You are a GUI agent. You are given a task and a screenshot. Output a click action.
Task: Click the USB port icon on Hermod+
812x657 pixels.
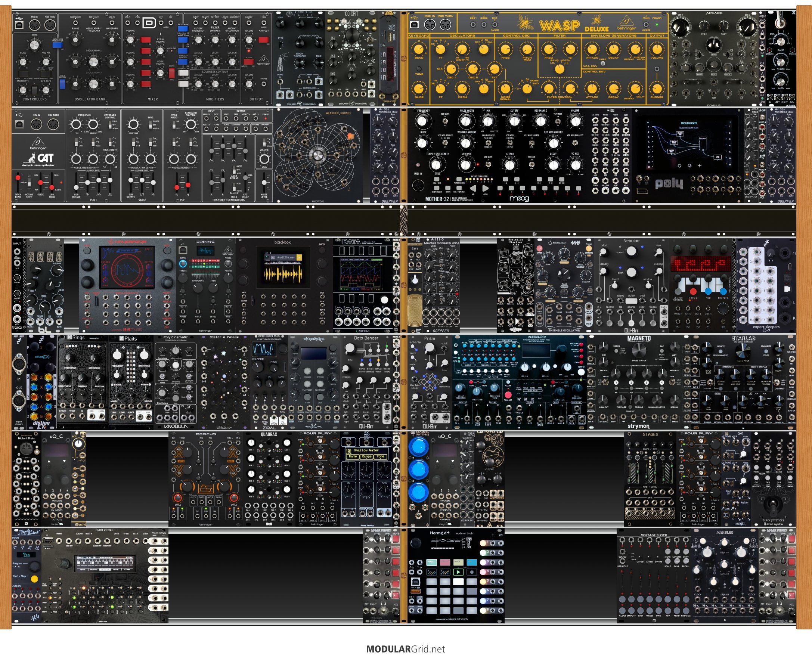[x=415, y=582]
